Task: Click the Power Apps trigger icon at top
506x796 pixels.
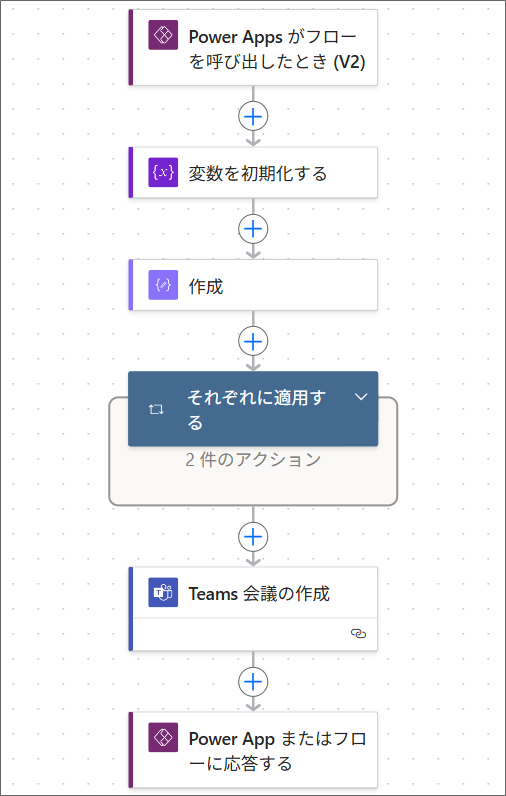Action: point(163,35)
